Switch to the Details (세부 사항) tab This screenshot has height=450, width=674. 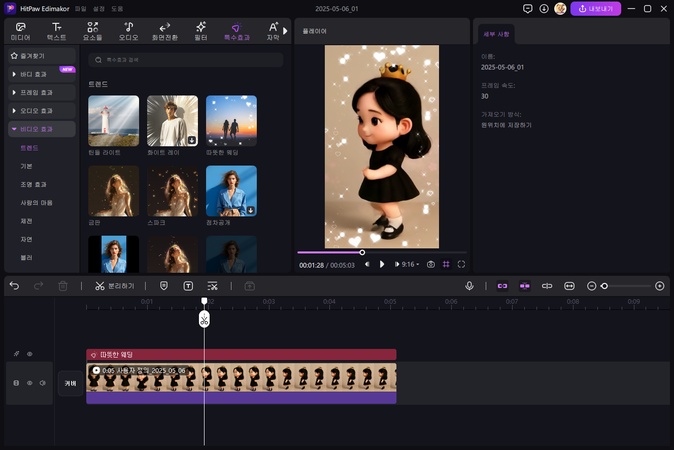coord(496,34)
